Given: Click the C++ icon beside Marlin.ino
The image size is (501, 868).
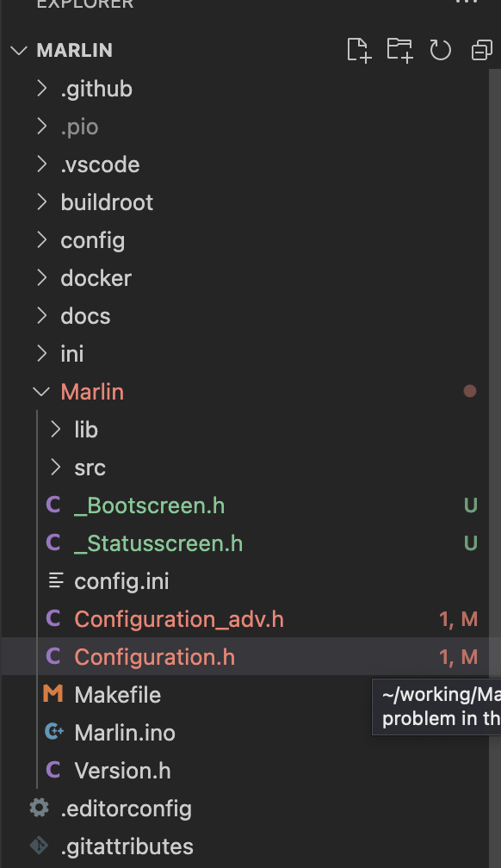Looking at the screenshot, I should (x=53, y=732).
